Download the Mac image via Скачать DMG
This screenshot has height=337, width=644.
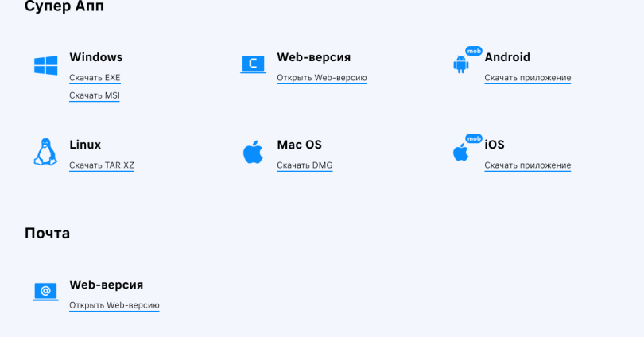coord(305,165)
